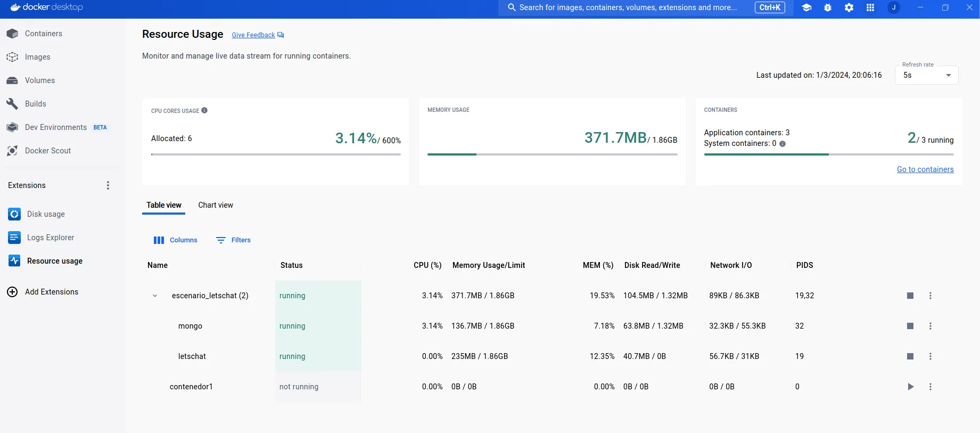Open Docker Scout in the sidebar
Screen dimensions: 980x433
click(47, 151)
